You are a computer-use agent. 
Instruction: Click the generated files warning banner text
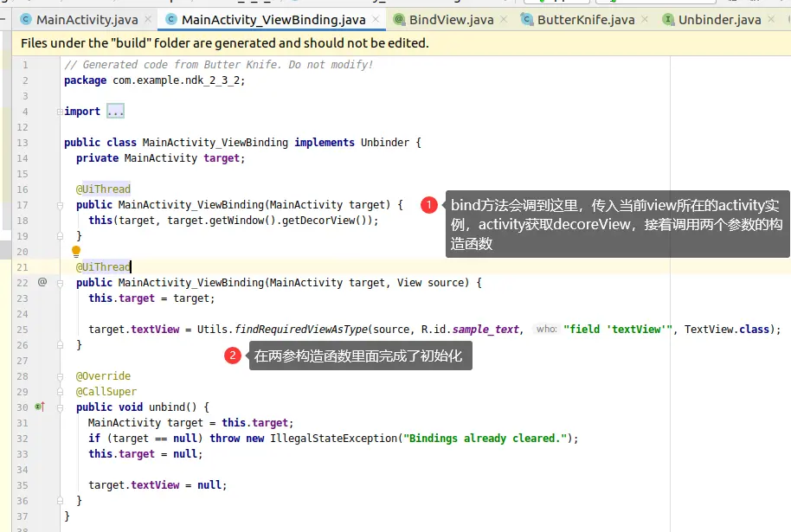(224, 43)
